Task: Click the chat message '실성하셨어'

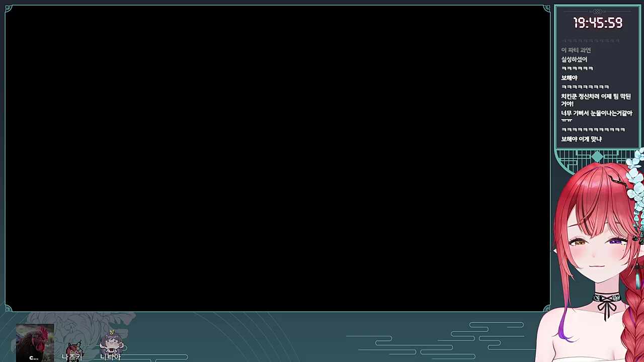Action: pos(574,59)
